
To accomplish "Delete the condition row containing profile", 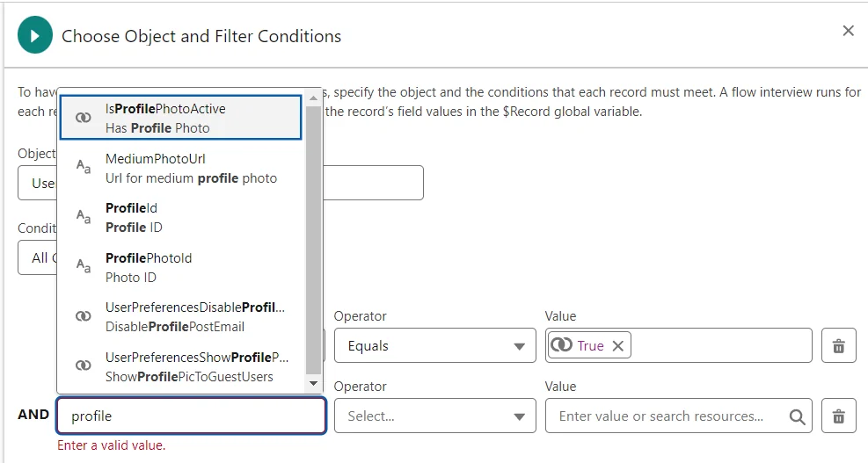I will tap(839, 416).
